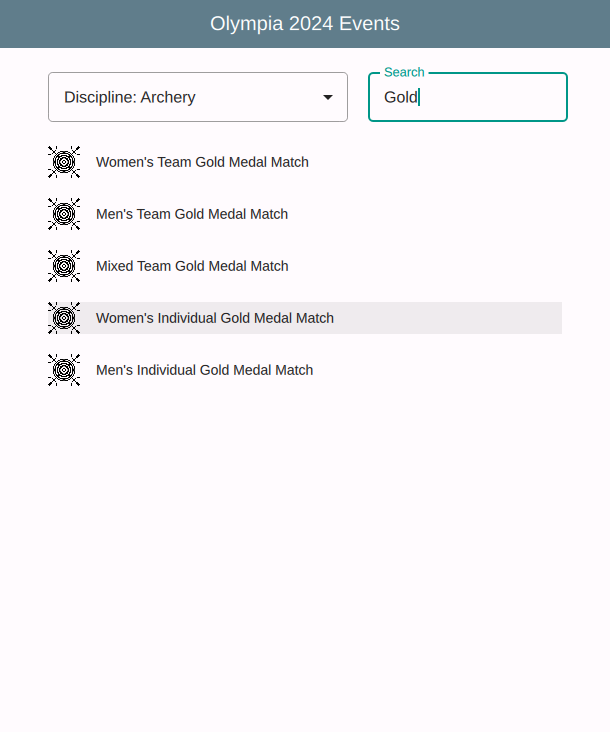Image resolution: width=610 pixels, height=732 pixels.
Task: Click the header bar left of title
Action: [x=100, y=24]
